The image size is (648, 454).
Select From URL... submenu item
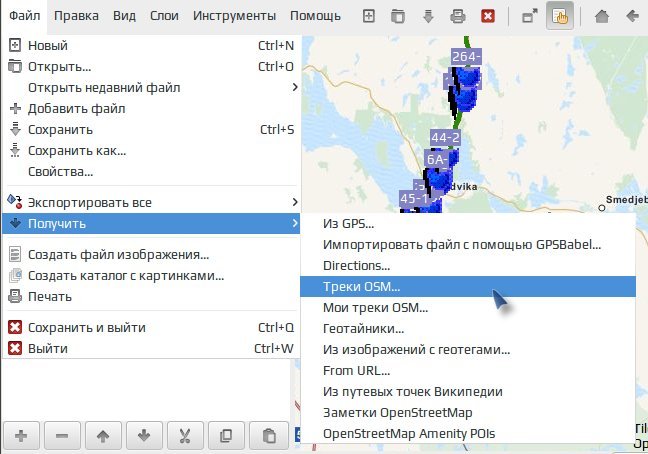[x=468, y=371]
